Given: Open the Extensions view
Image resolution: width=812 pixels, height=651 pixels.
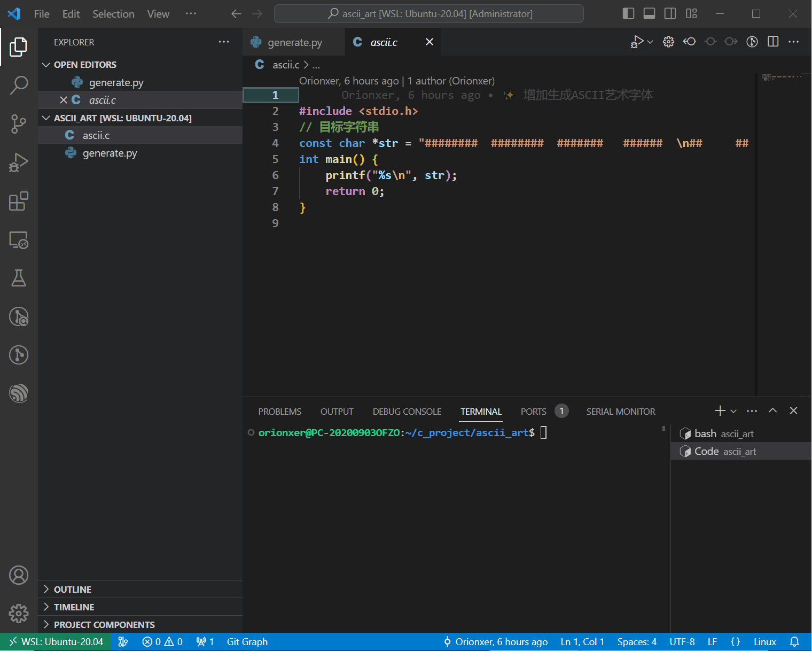Looking at the screenshot, I should pyautogui.click(x=19, y=201).
